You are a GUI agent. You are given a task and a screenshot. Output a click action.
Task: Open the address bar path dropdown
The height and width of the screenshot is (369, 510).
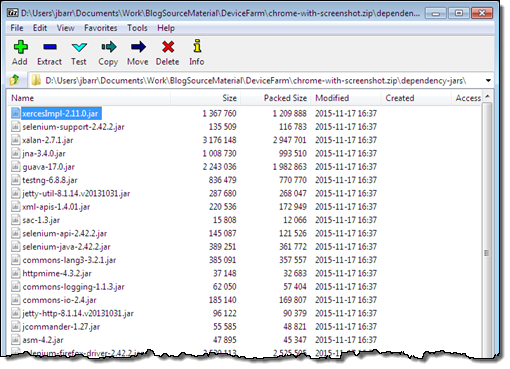[x=488, y=81]
